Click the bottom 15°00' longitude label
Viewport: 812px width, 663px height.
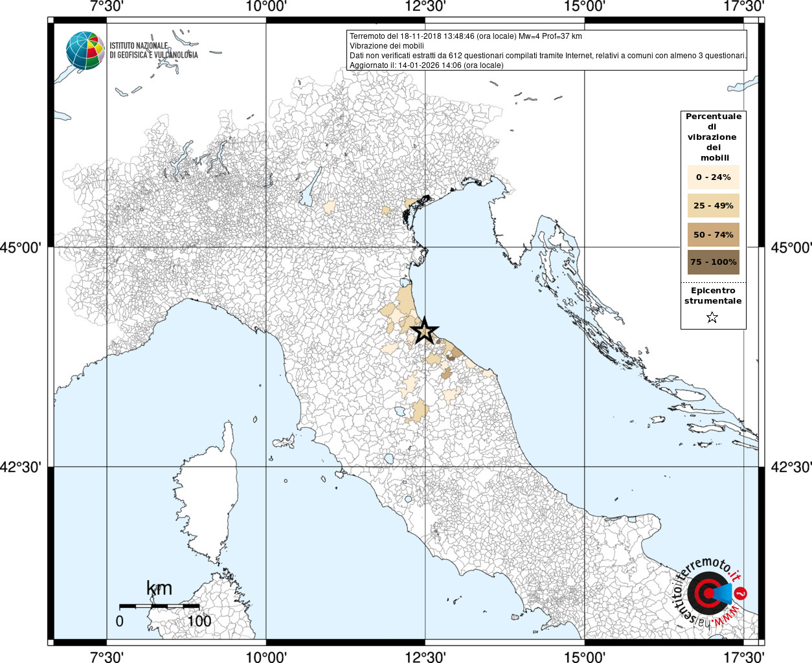585,657
